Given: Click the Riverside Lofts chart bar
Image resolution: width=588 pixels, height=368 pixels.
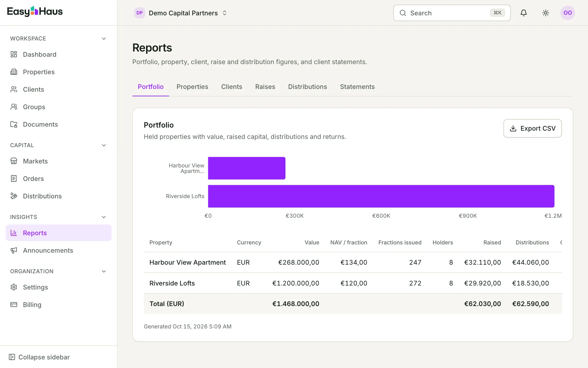Looking at the screenshot, I should (381, 196).
